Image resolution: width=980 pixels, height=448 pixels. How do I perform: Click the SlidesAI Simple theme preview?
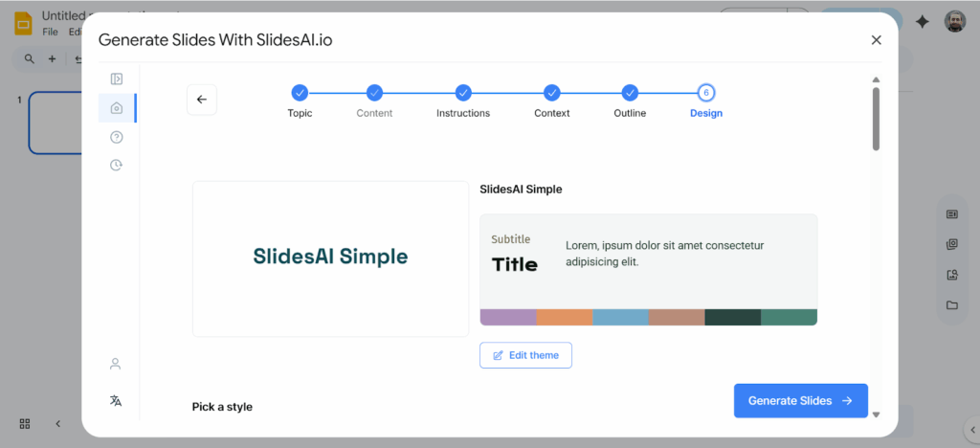click(x=330, y=258)
